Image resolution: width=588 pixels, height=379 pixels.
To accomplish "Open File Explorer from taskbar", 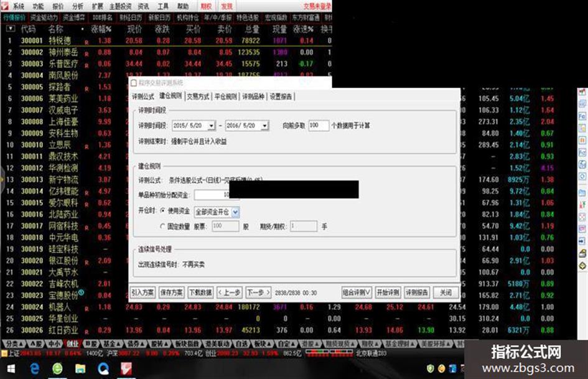I will (80, 369).
